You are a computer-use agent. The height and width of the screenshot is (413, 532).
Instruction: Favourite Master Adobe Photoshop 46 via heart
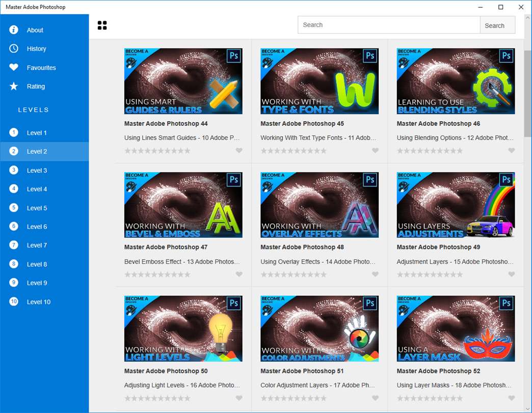pos(512,150)
